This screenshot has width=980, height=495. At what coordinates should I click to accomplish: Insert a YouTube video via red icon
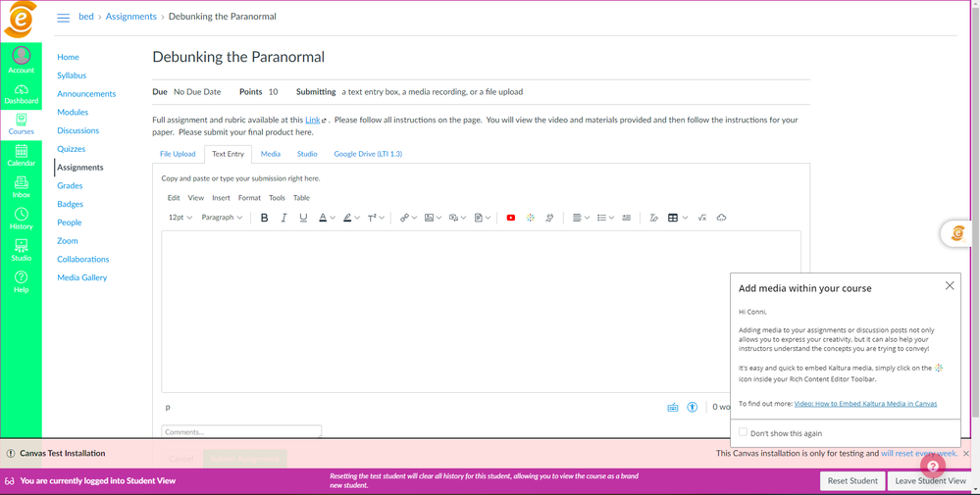coord(511,218)
